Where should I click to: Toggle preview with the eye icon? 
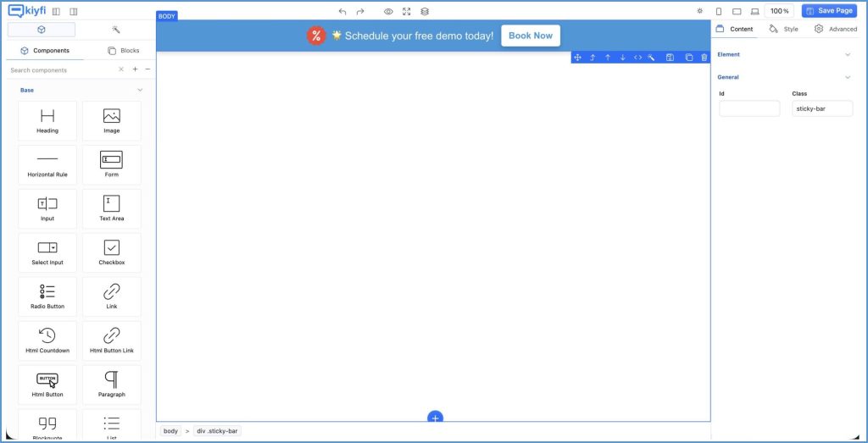388,11
